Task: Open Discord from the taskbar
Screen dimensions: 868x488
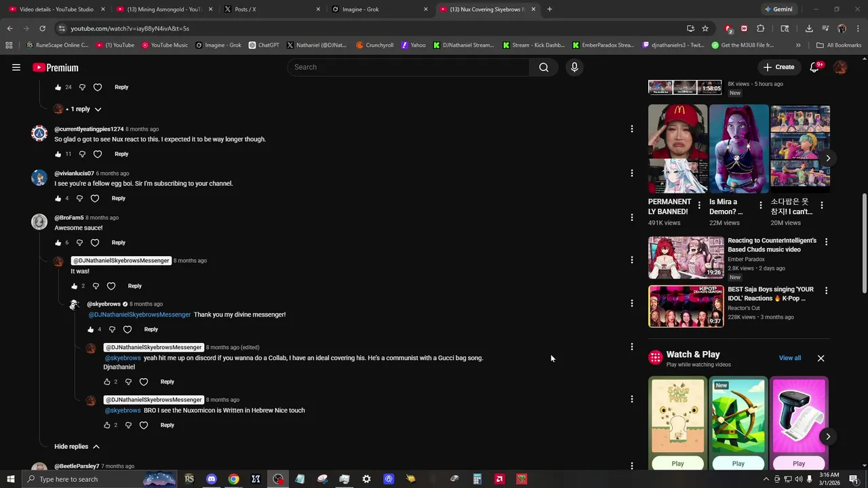Action: (x=211, y=479)
